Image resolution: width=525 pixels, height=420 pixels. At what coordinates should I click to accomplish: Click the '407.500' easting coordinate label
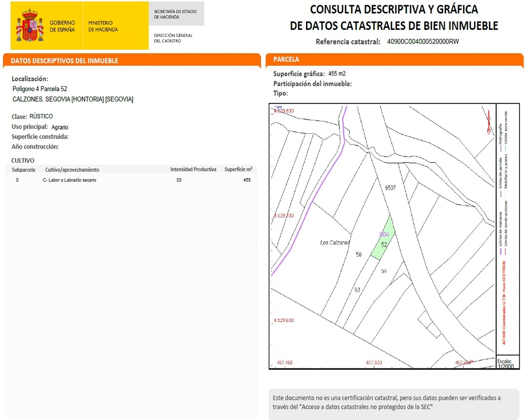(374, 362)
